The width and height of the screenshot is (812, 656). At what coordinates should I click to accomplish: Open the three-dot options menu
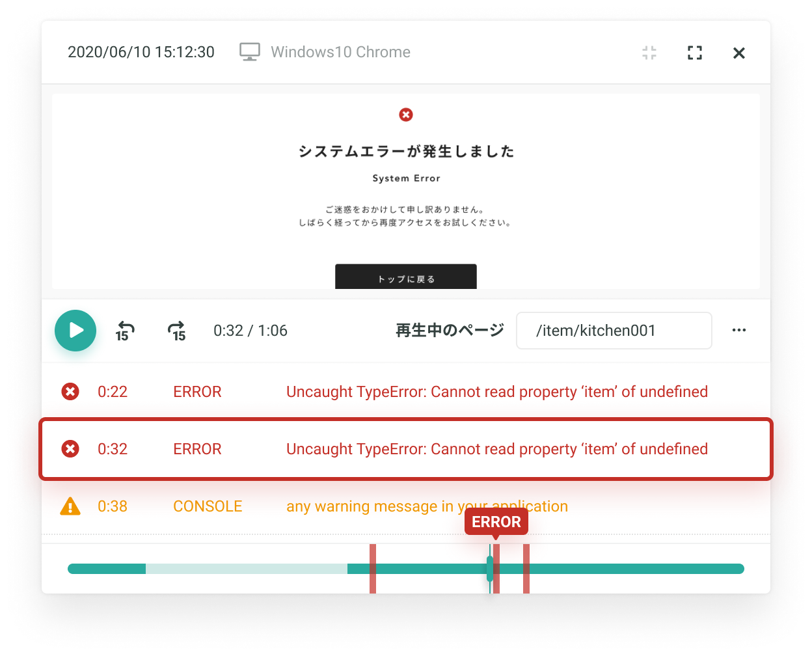738,330
